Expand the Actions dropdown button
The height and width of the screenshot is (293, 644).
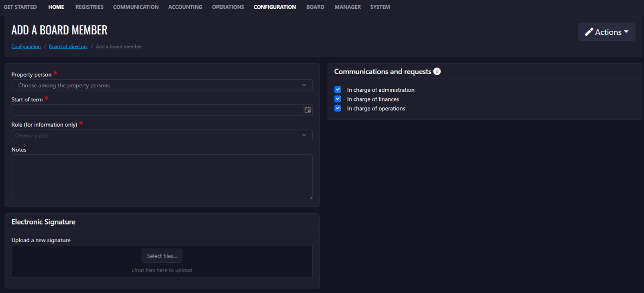[607, 32]
